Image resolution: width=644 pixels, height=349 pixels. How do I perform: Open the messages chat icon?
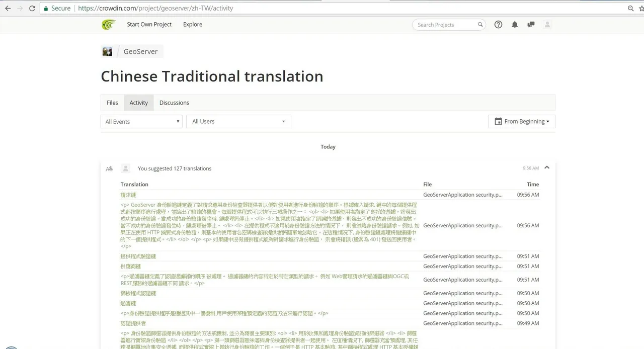(x=531, y=25)
